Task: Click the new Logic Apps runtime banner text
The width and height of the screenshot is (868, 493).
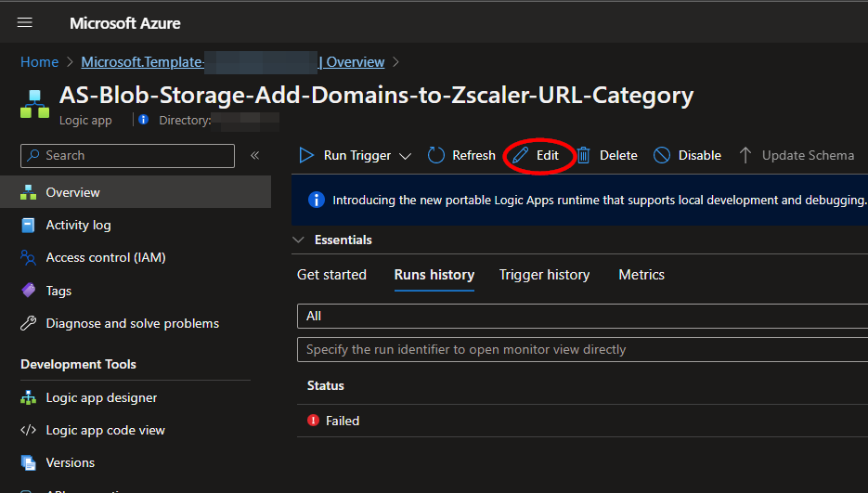Action: pos(600,200)
